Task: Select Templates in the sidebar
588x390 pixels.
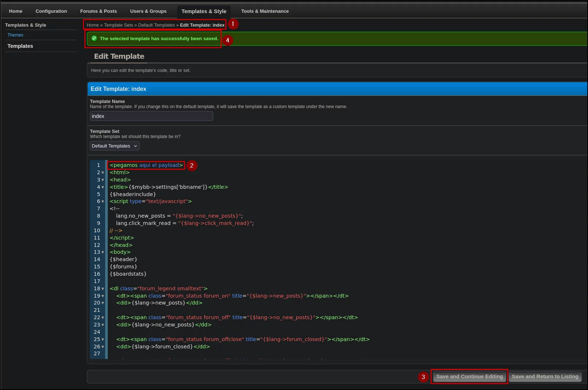Action: (x=20, y=46)
